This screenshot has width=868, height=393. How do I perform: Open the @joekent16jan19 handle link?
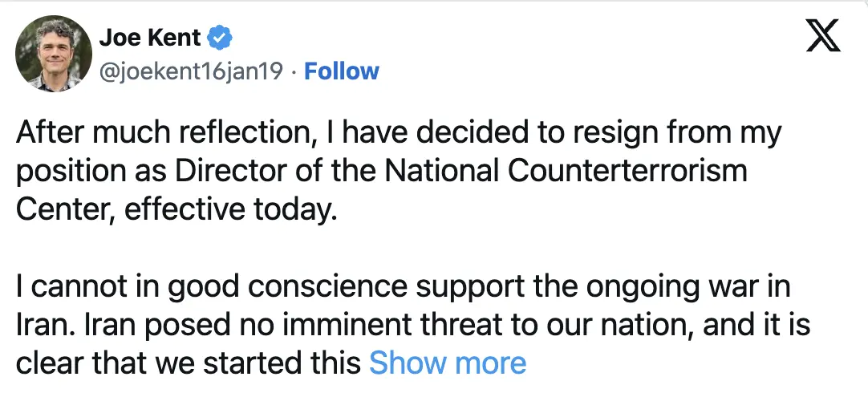tap(190, 71)
